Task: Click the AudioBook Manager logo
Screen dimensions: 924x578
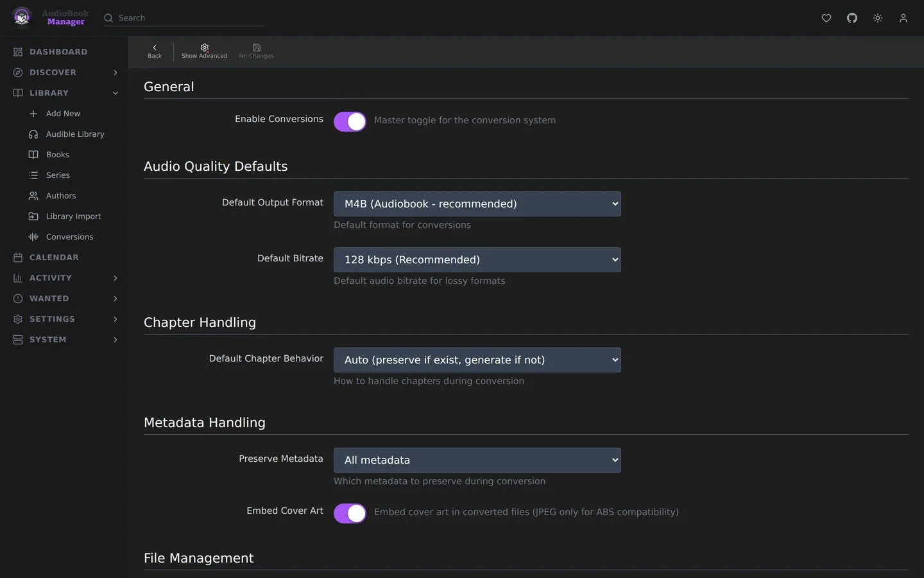Action: [x=50, y=17]
